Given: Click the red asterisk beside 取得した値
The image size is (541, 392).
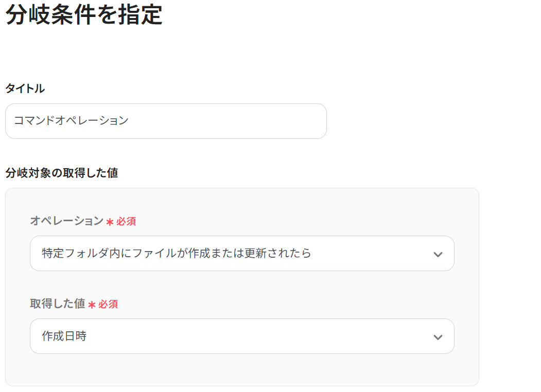Looking at the screenshot, I should coord(92,305).
